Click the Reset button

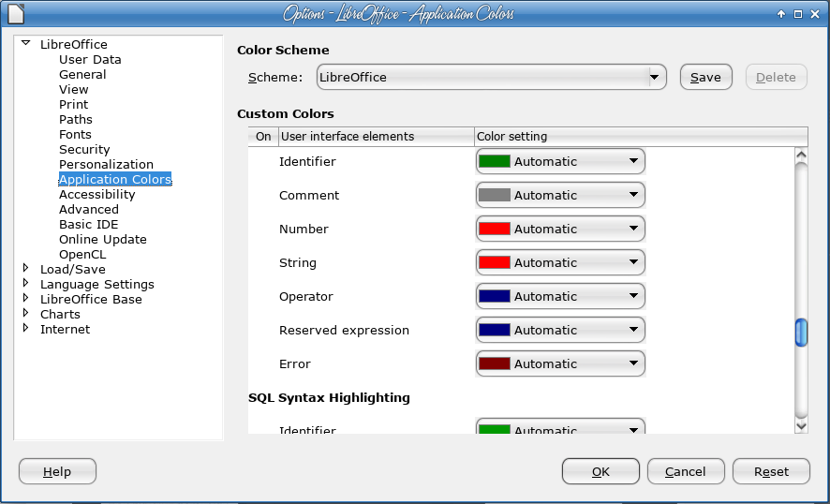(x=771, y=472)
